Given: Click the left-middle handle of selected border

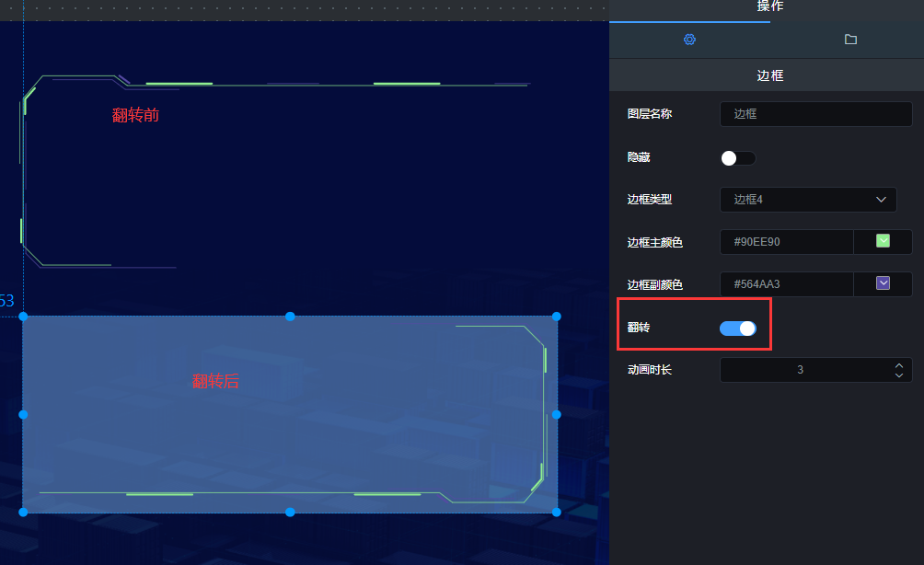Looking at the screenshot, I should click(23, 415).
